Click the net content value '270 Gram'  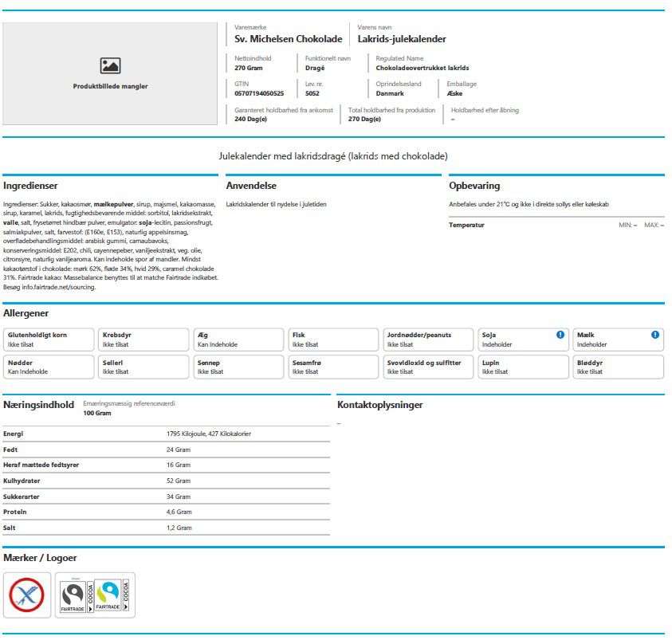[249, 68]
